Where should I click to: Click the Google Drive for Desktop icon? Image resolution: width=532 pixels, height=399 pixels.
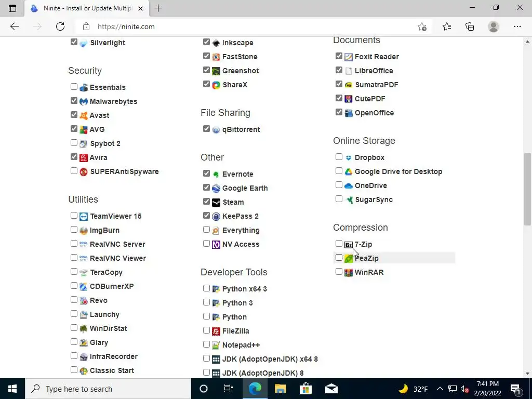pos(349,171)
